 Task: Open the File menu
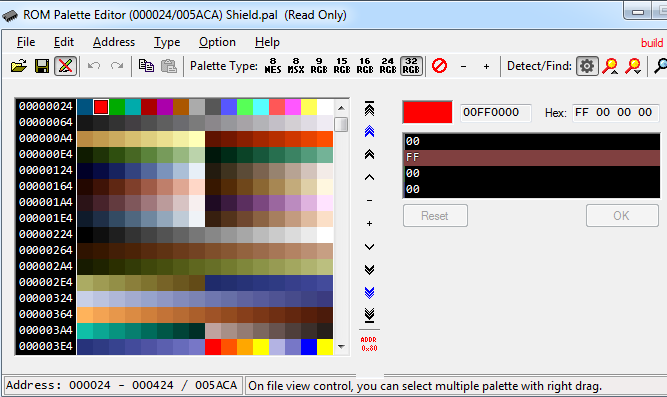point(26,42)
